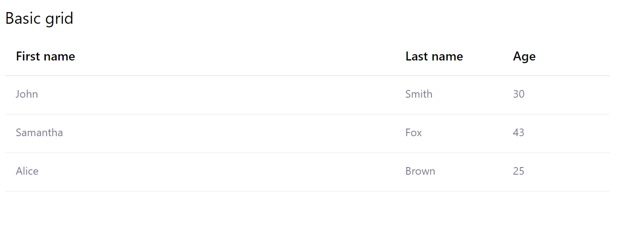Select the Brown last name cell

(x=420, y=171)
